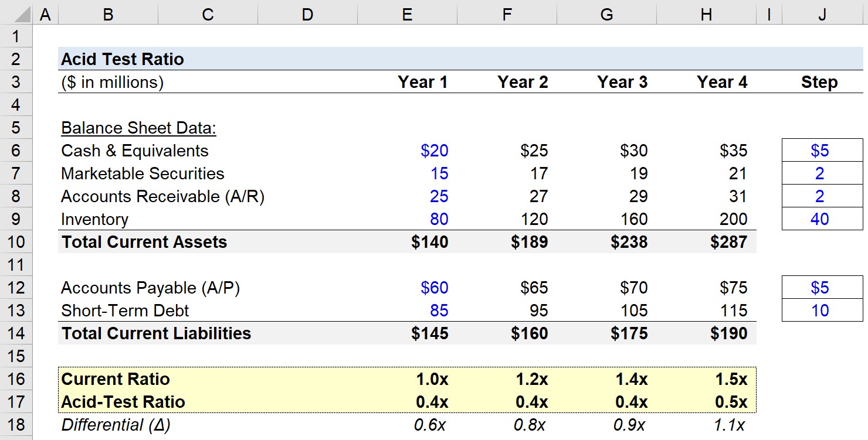Select the ($ in millions) cell
The height and width of the screenshot is (440, 868).
click(x=113, y=82)
